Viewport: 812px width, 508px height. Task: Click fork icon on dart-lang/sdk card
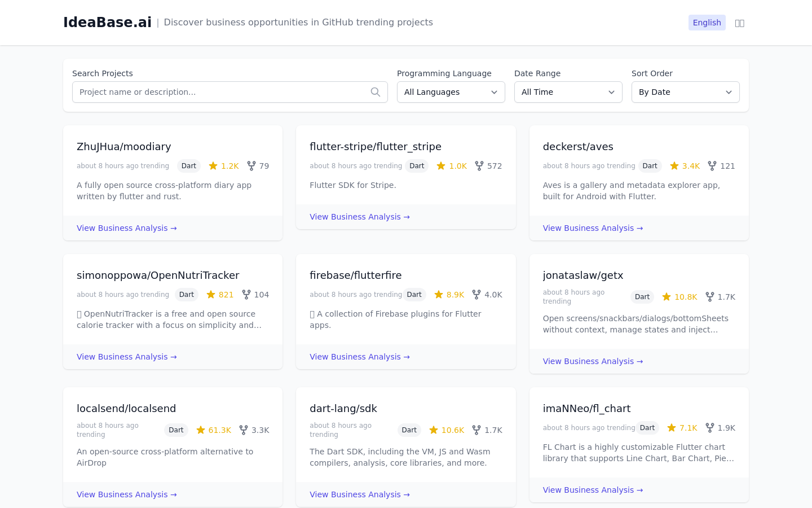(476, 430)
